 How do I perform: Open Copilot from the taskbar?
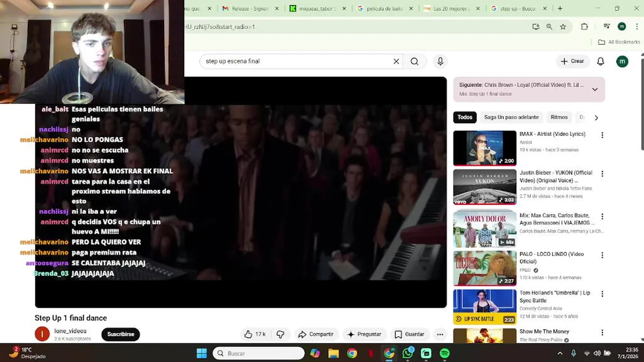point(315,353)
